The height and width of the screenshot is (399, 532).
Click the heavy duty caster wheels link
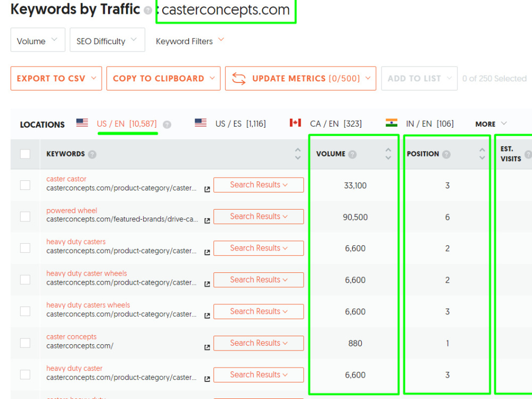pyautogui.click(x=87, y=273)
